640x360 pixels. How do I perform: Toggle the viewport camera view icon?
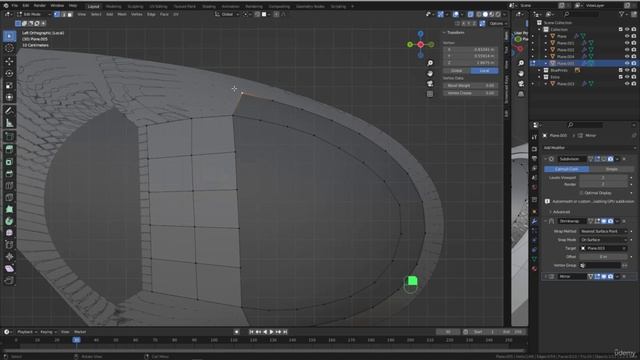(430, 84)
